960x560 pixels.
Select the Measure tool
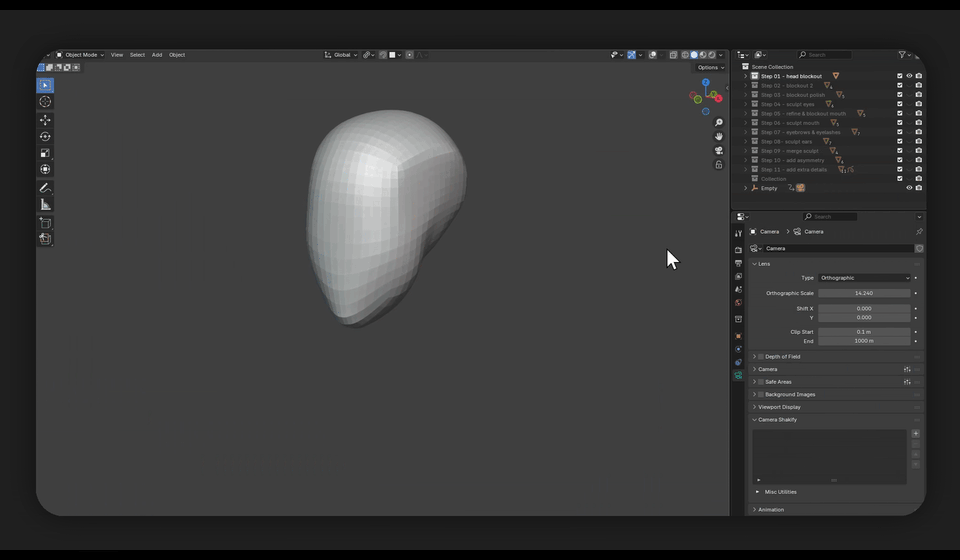45,204
